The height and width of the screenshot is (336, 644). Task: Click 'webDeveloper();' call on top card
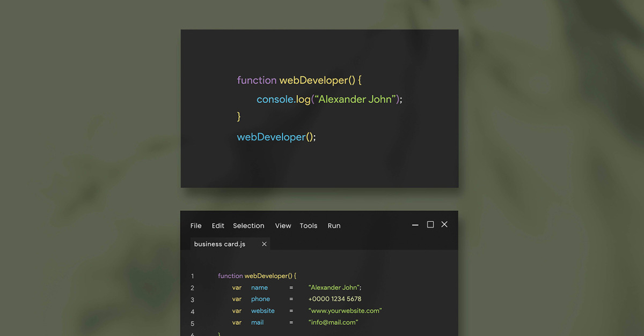click(276, 137)
